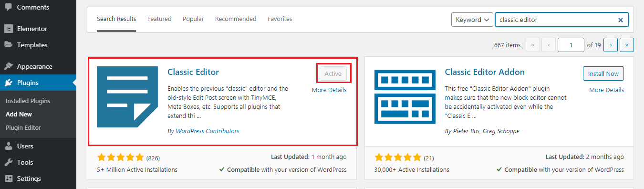Click the By Pieter Bos, Greg Schoppe text

[482, 131]
